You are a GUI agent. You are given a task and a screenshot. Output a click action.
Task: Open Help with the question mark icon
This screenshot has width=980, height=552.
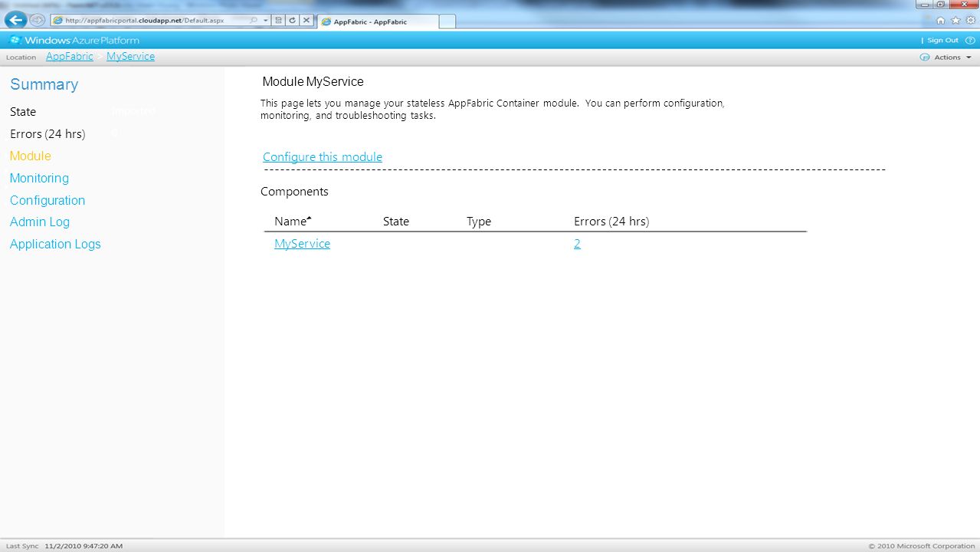pyautogui.click(x=970, y=40)
